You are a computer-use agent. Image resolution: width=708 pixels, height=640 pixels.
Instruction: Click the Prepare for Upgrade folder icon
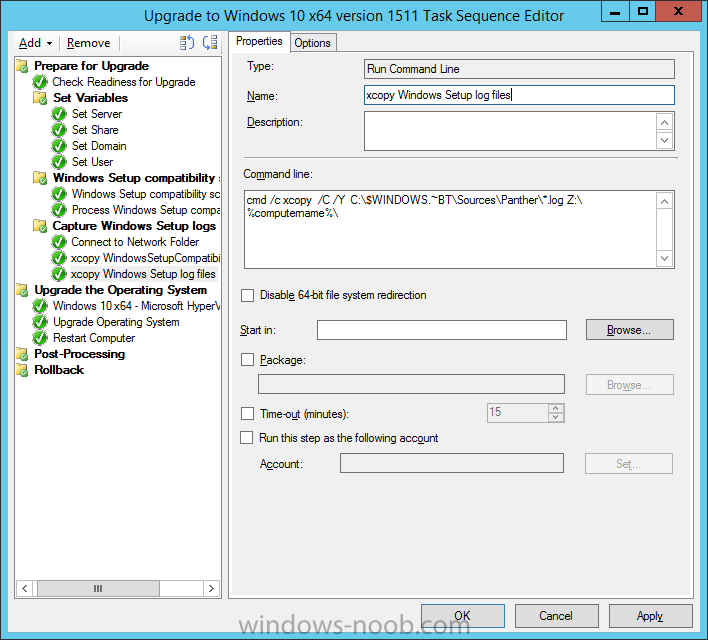(22, 66)
